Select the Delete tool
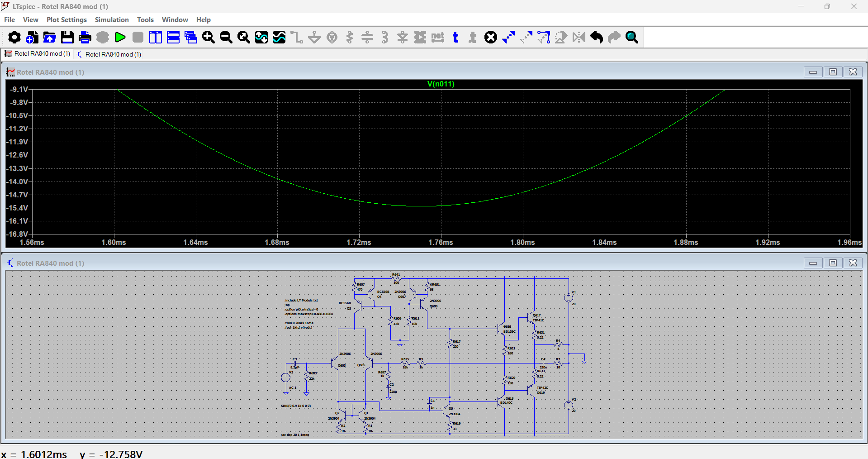Image resolution: width=868 pixels, height=459 pixels. pyautogui.click(x=490, y=37)
